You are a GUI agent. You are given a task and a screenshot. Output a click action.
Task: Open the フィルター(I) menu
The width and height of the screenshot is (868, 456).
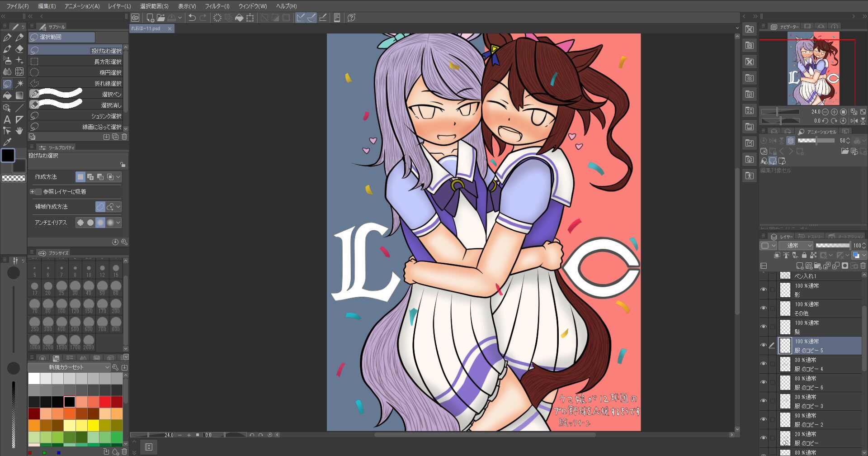(x=217, y=6)
